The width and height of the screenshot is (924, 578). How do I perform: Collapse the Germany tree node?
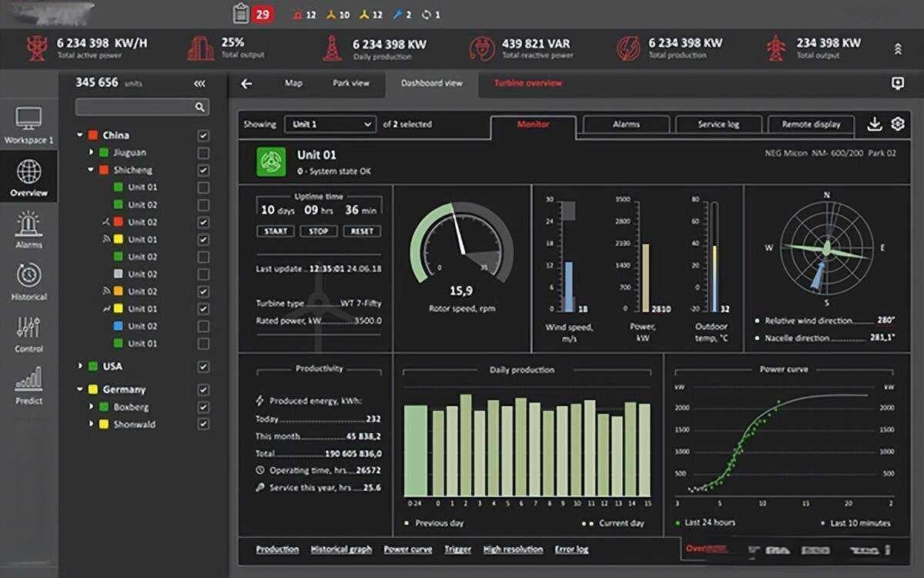[x=79, y=390]
